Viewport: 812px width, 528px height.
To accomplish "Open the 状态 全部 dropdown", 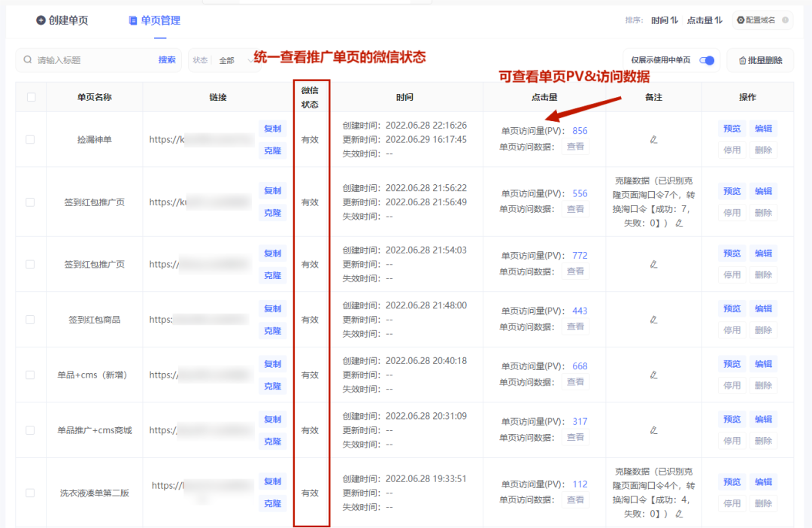I will point(224,60).
